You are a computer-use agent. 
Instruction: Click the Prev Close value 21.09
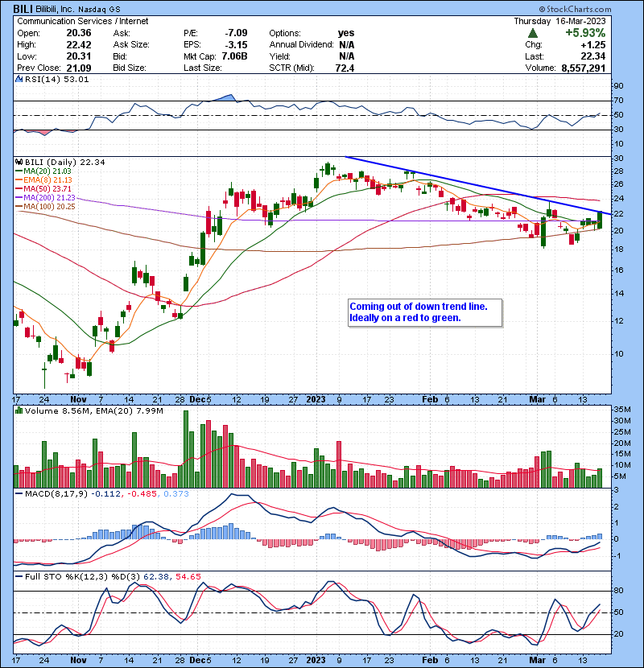[x=79, y=68]
